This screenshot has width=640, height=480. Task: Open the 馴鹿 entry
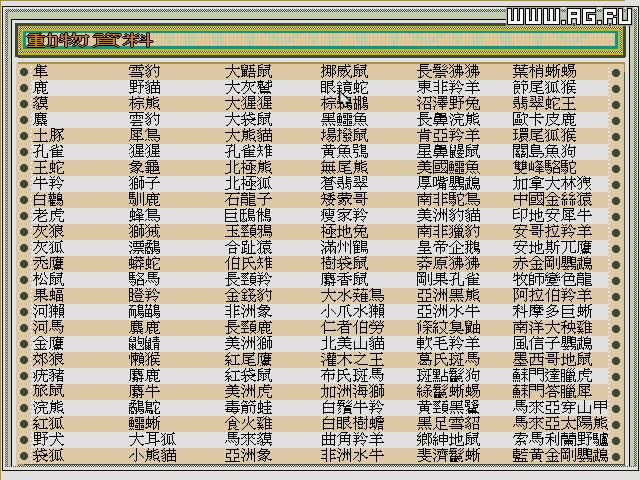coord(144,200)
